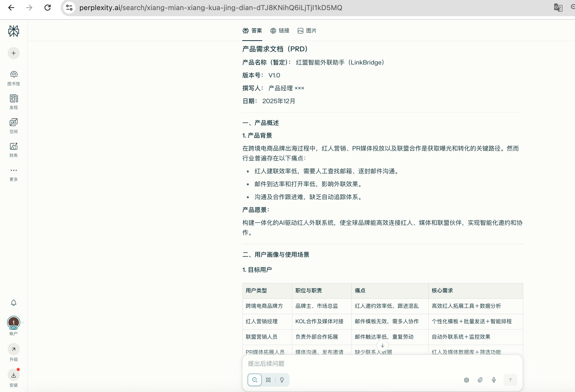The width and height of the screenshot is (575, 392).
Task: Submit the follow-up with arrow button
Action: pos(511,380)
